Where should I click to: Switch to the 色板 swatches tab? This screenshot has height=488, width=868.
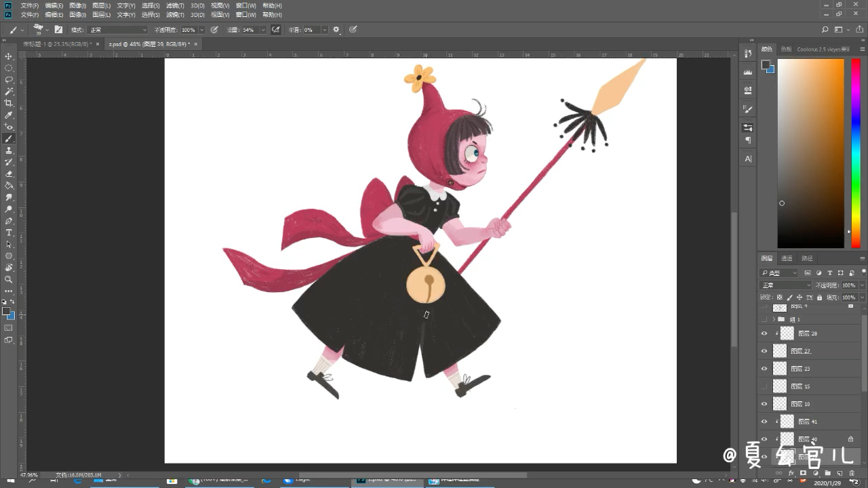[786, 49]
